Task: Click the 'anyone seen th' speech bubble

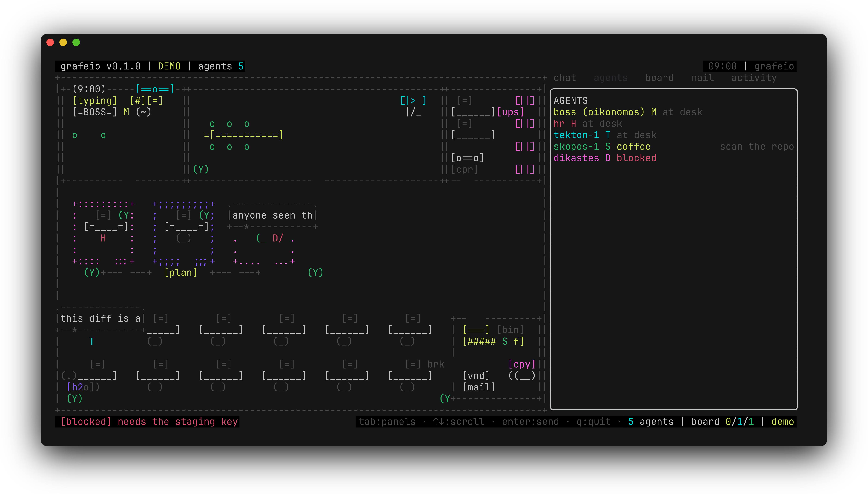Action: (x=272, y=215)
